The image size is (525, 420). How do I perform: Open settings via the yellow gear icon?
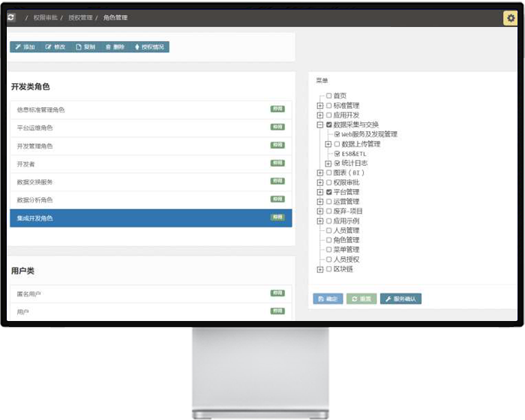point(510,18)
